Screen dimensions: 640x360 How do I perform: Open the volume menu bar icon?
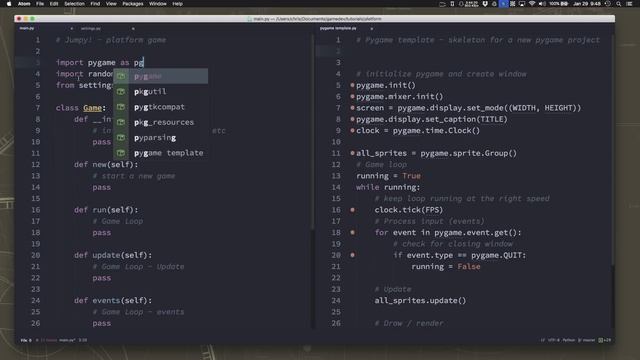click(x=542, y=4)
